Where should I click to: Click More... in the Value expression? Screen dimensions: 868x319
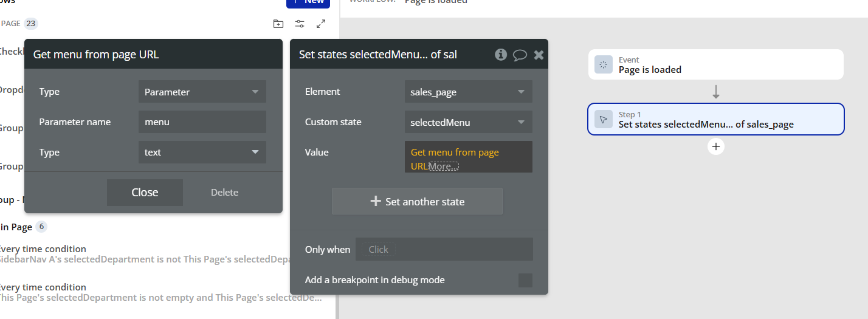click(x=443, y=166)
